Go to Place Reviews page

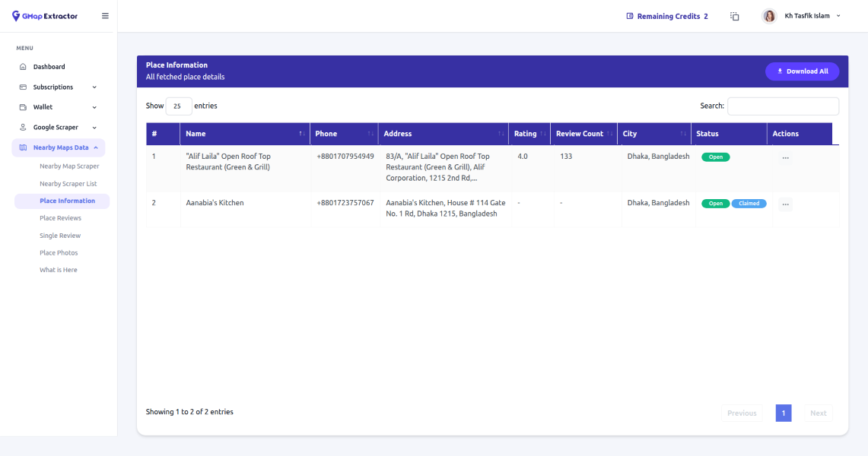click(x=60, y=218)
